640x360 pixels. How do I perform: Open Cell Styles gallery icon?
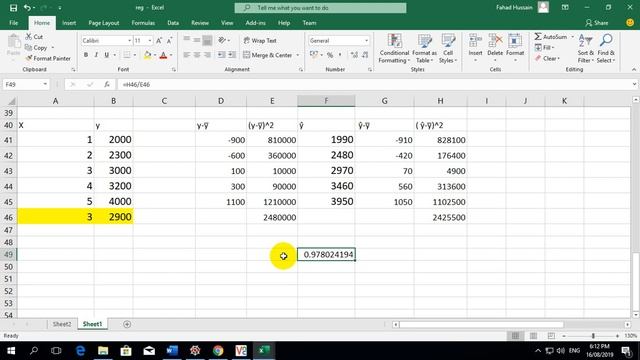(448, 41)
